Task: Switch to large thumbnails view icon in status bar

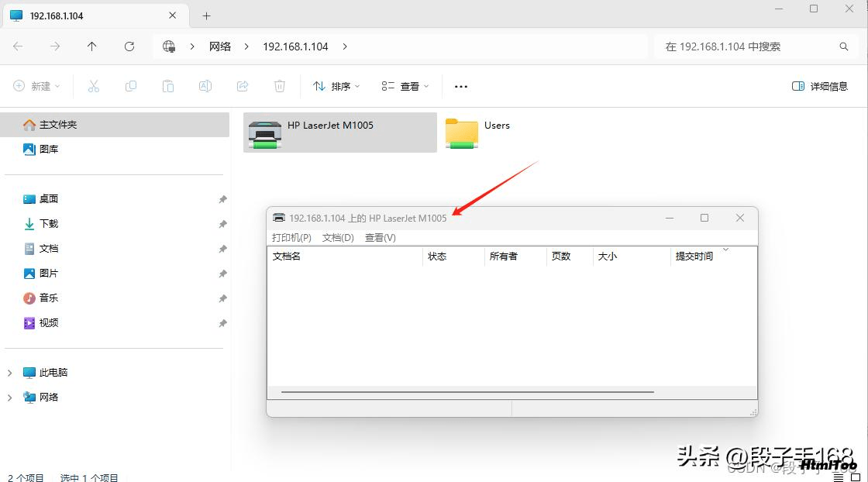Action: click(x=856, y=477)
